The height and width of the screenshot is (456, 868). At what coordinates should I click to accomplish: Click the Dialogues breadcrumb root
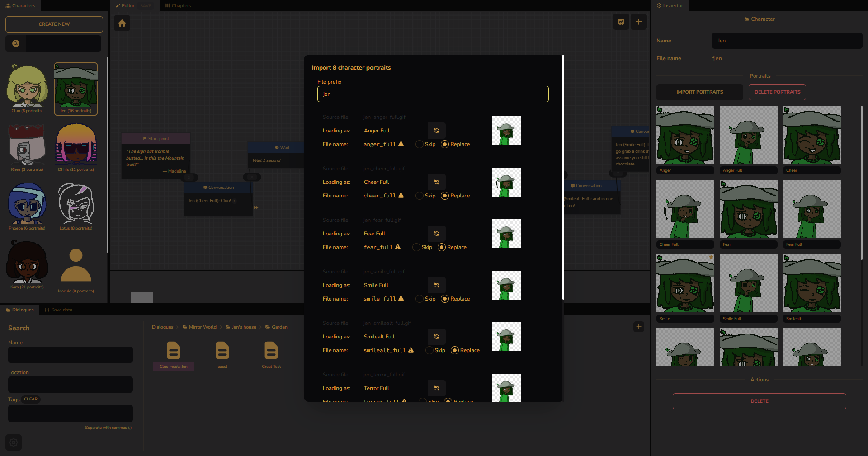163,327
